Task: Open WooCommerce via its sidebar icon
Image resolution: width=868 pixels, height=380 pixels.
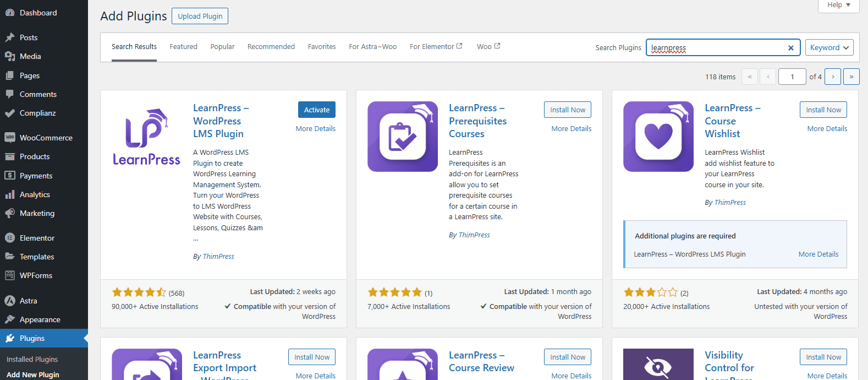Action: tap(10, 138)
